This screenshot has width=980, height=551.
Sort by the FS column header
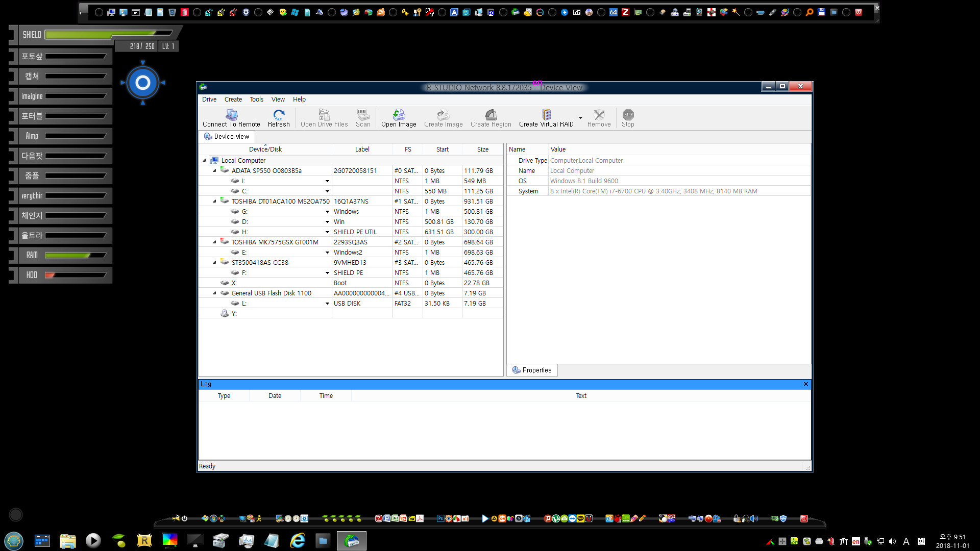click(x=408, y=149)
